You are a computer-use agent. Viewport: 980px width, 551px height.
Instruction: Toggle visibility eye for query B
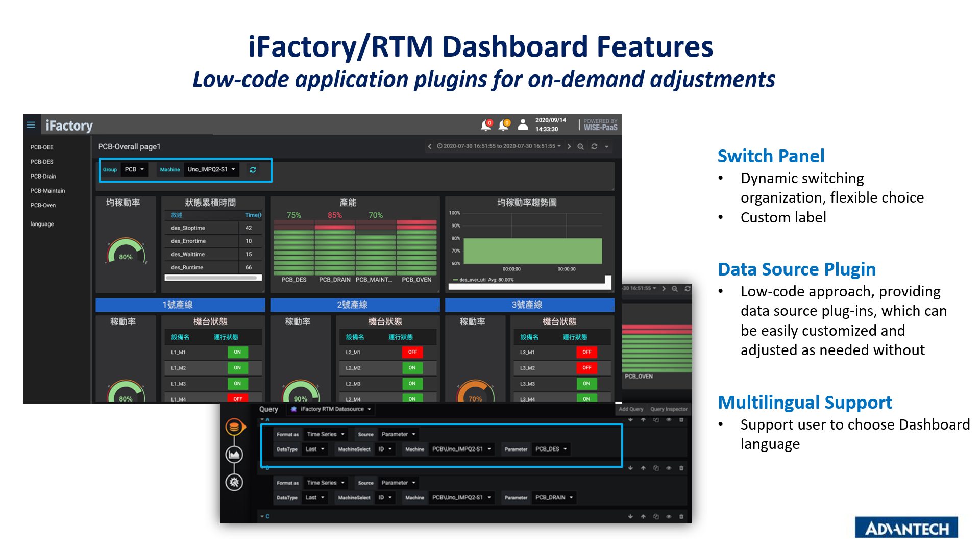tap(669, 468)
